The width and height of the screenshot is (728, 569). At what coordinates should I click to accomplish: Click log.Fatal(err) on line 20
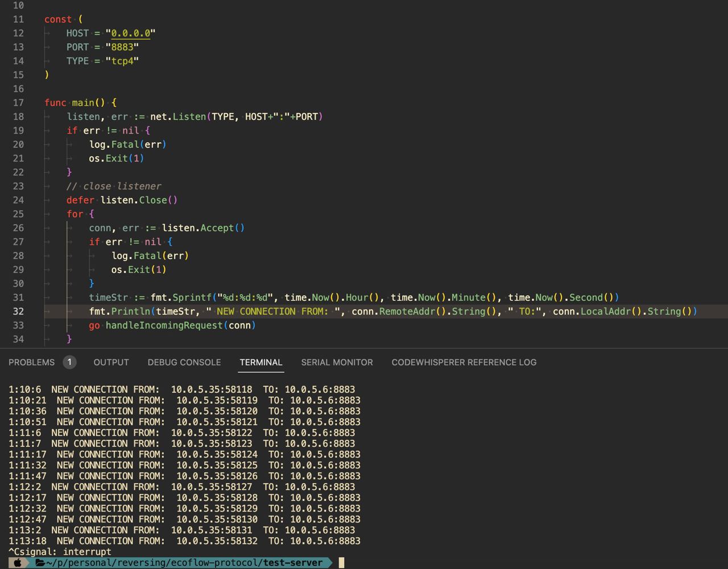pyautogui.click(x=128, y=144)
